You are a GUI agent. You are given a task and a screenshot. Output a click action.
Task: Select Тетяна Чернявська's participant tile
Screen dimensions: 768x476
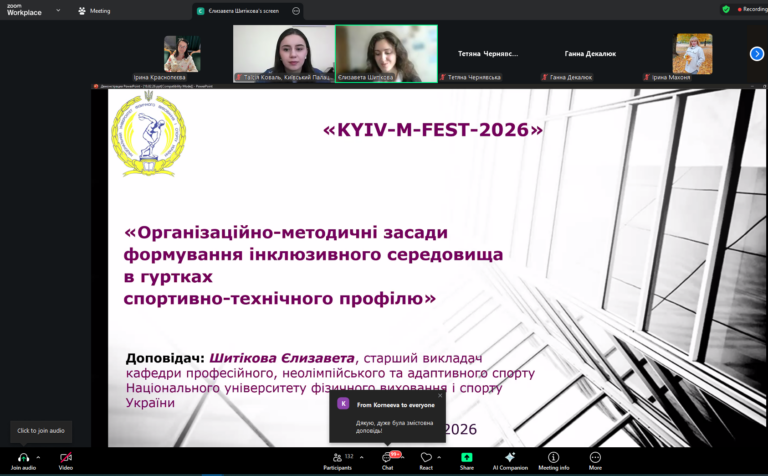(x=488, y=54)
